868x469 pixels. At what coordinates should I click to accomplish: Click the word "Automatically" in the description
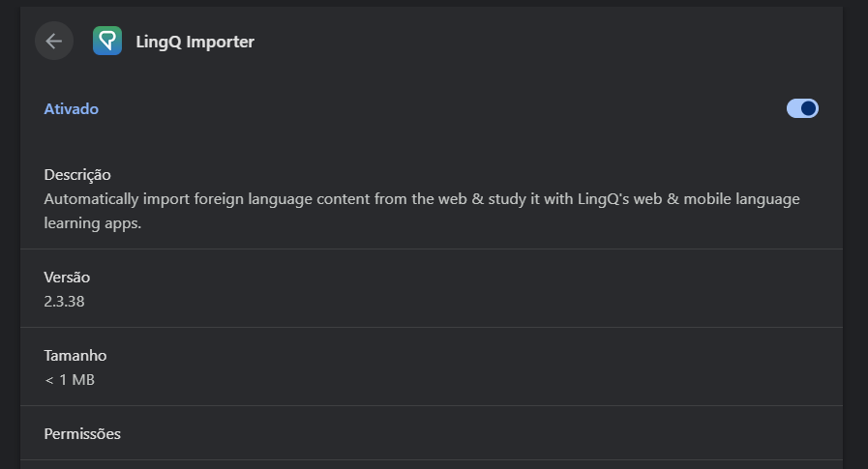(x=89, y=199)
